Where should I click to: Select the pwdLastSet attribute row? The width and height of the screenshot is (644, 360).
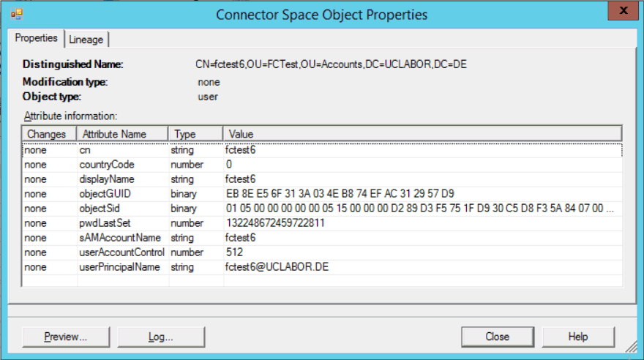[323, 223]
